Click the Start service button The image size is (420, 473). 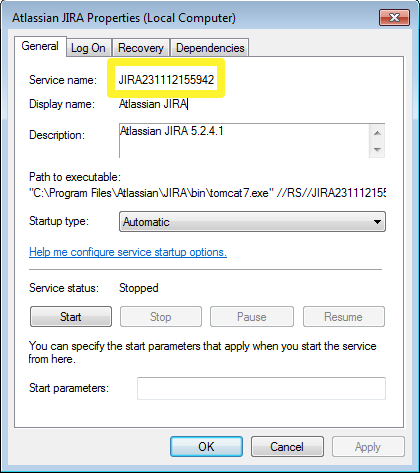71,317
